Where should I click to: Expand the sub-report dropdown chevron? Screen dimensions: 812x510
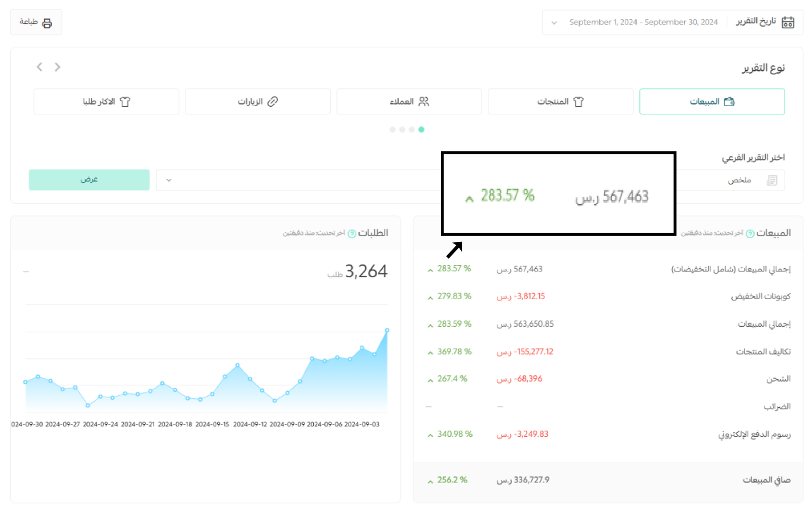tap(169, 180)
